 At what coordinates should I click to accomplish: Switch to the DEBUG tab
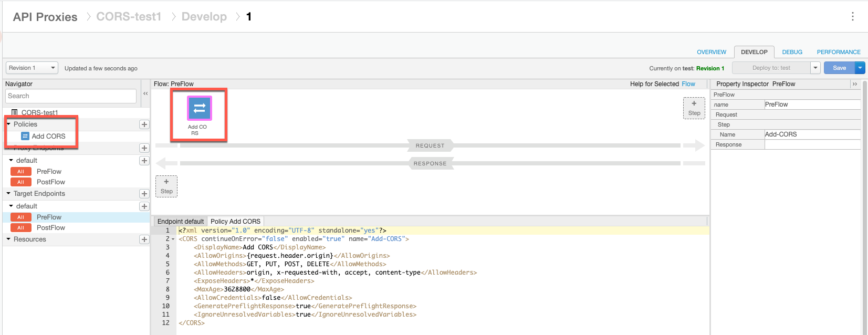792,52
